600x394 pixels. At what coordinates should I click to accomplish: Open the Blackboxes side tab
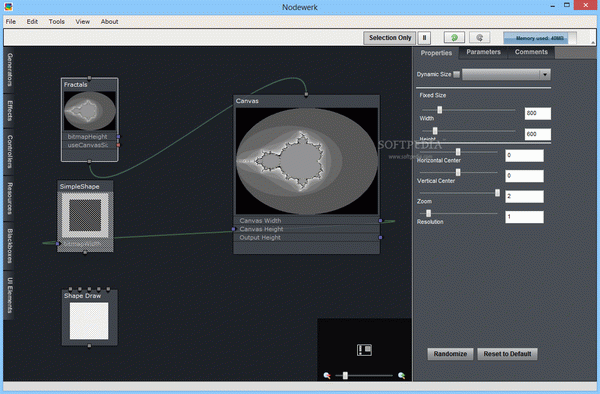[9, 246]
